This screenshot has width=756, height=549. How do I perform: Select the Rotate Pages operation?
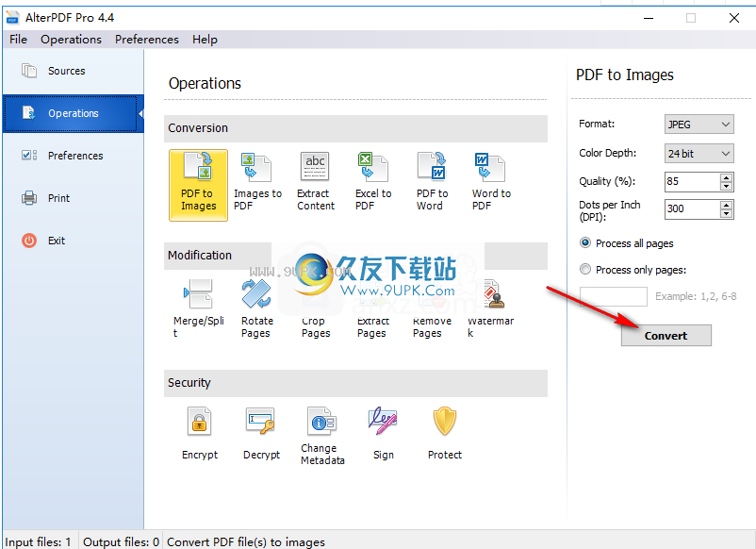click(x=256, y=308)
